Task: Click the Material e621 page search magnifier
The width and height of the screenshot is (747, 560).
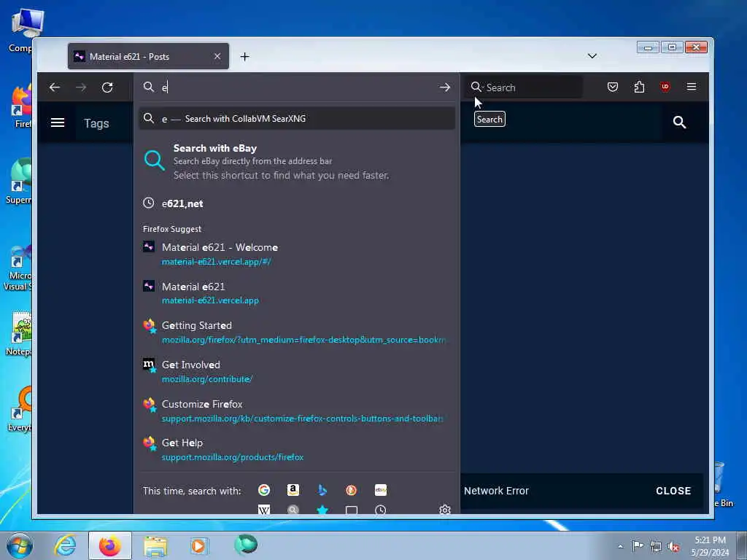Action: [x=679, y=122]
